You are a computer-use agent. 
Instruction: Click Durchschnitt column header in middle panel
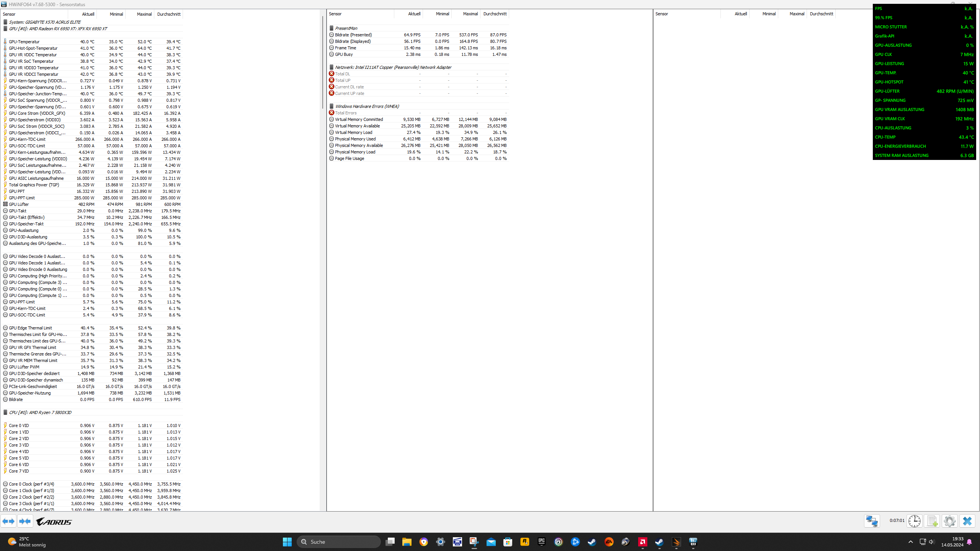495,14
